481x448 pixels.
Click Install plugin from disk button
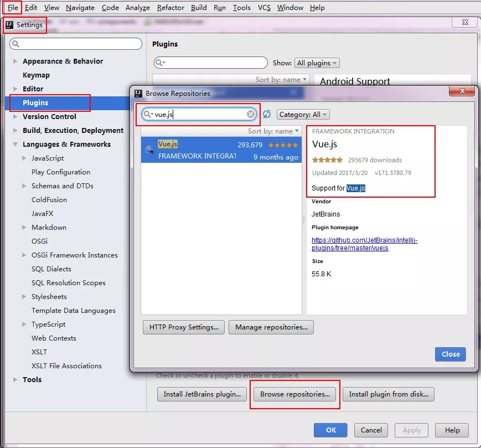click(x=389, y=394)
